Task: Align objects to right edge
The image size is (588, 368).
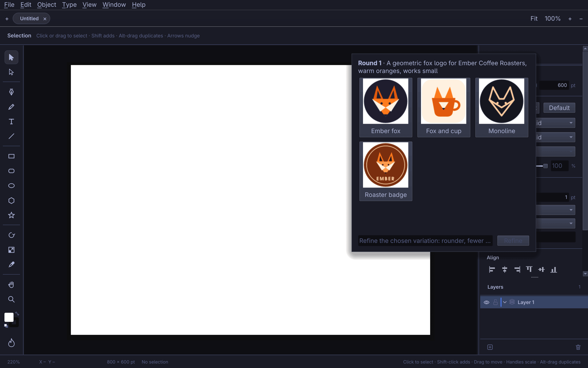Action: point(517,270)
